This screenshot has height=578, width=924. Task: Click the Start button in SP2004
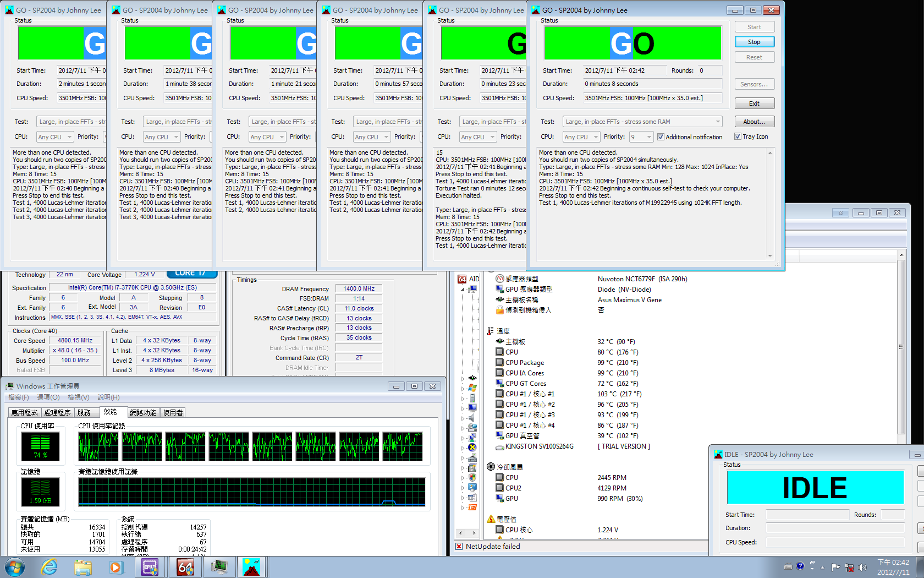pos(755,27)
